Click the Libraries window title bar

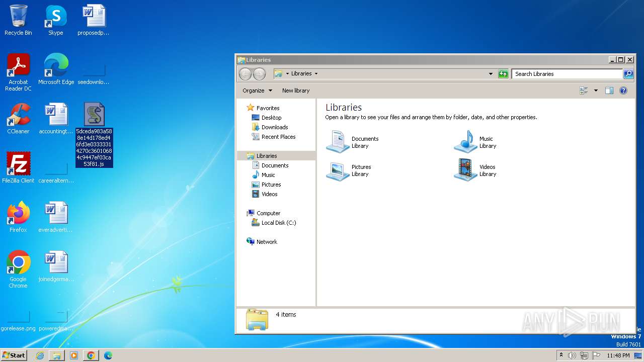[x=423, y=60]
